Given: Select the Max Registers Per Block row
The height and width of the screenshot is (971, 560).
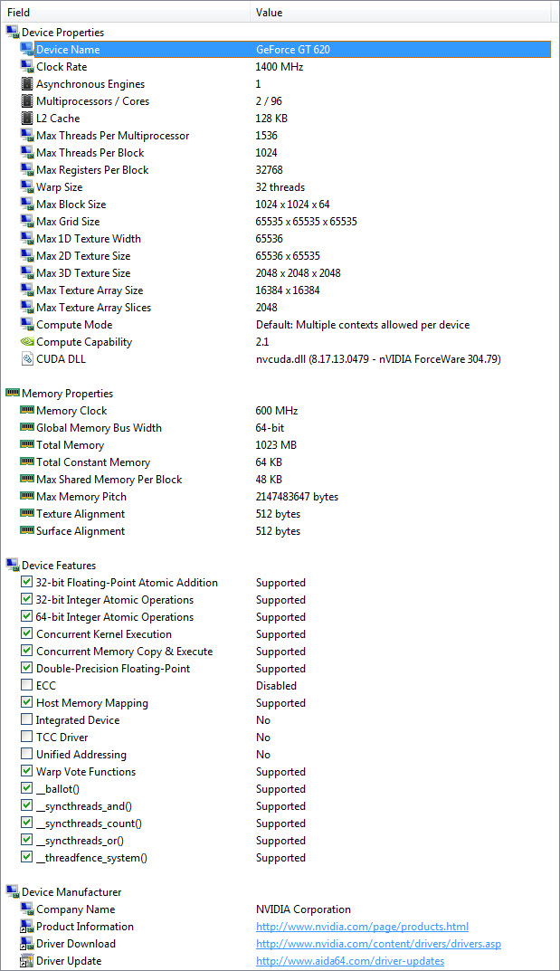Looking at the screenshot, I should click(277, 170).
